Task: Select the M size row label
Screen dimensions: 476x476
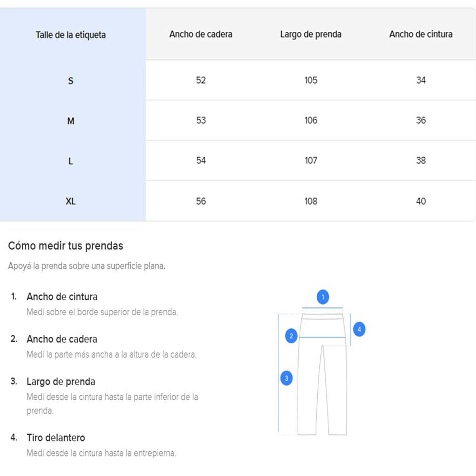Action: (x=71, y=121)
